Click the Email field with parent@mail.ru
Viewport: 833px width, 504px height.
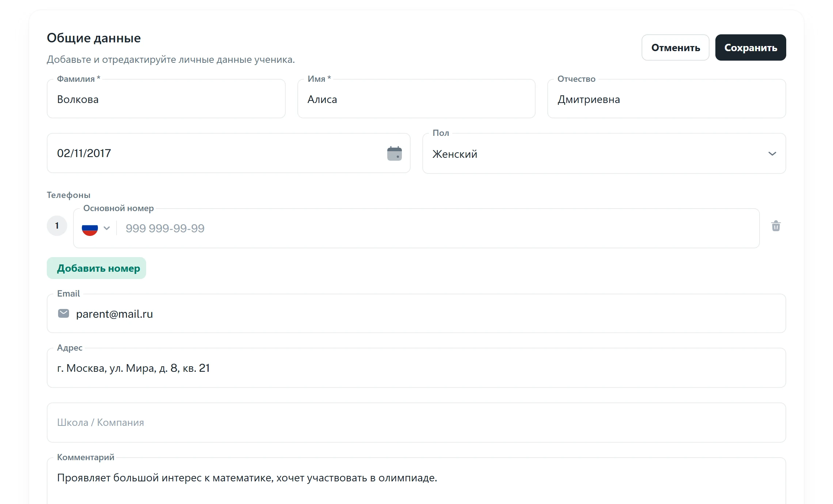click(x=417, y=313)
